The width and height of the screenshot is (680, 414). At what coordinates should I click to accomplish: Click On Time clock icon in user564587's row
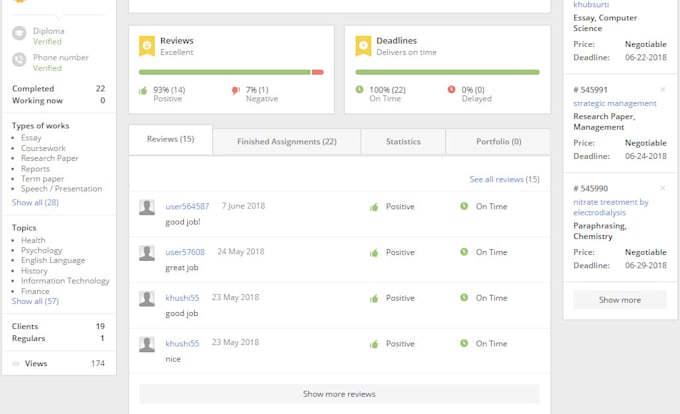(464, 206)
